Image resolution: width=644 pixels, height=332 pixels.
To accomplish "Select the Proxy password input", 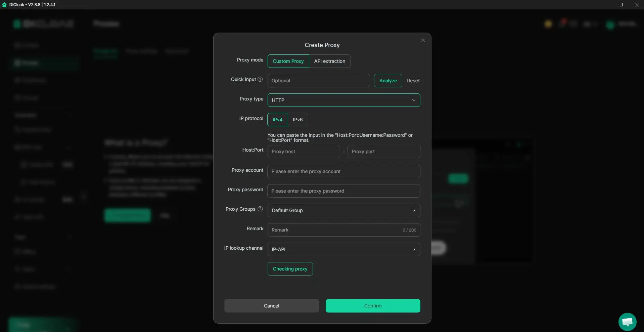I will (x=343, y=191).
